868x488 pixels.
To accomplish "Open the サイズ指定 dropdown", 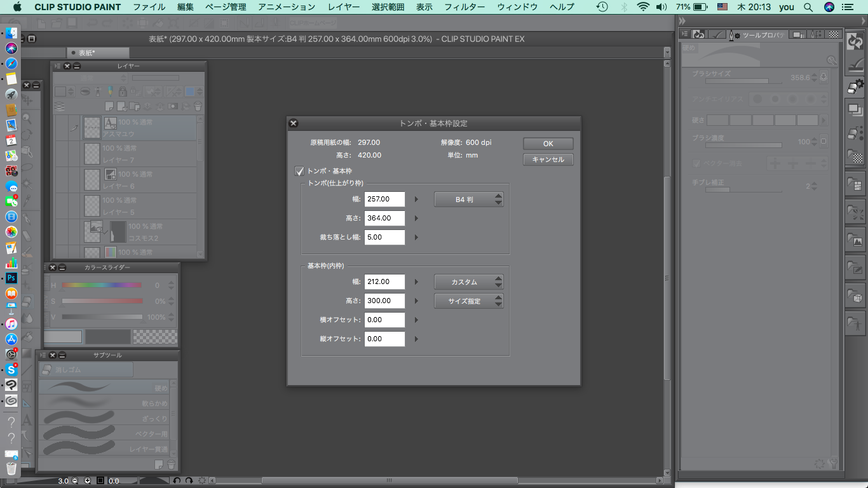I will coord(469,301).
